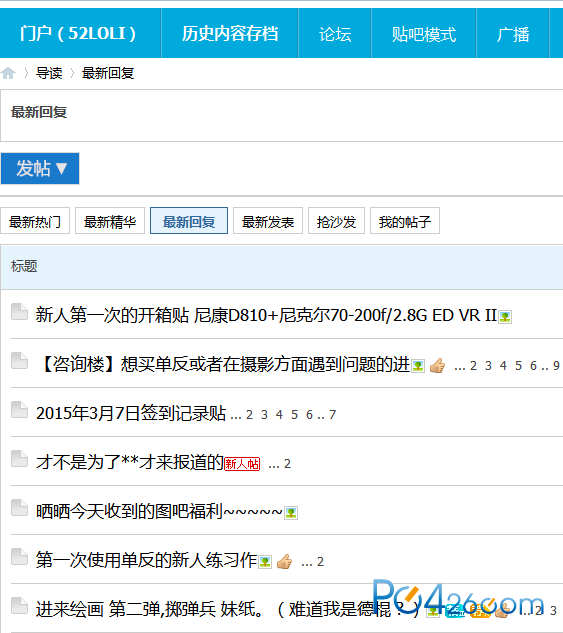Go to page 9 of 咨询楼 thread

[x=556, y=366]
